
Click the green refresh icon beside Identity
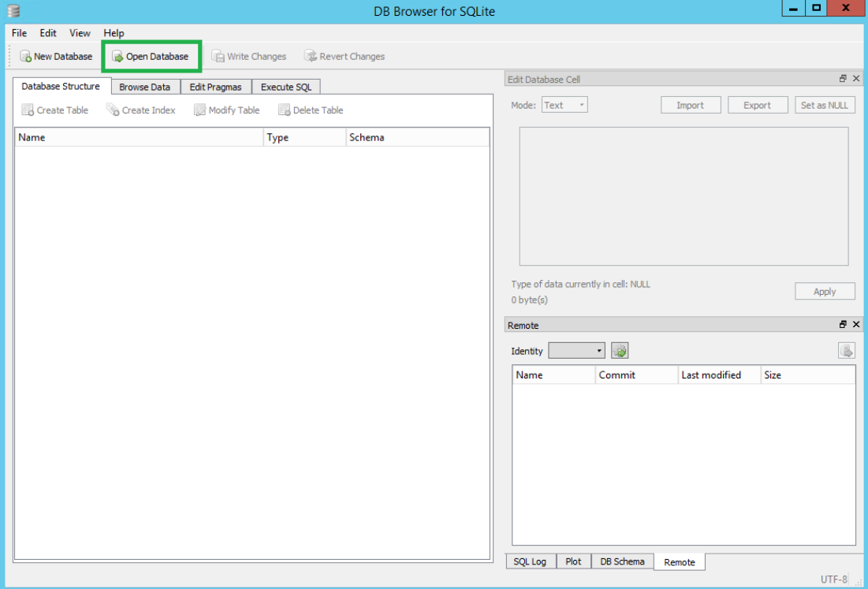620,350
